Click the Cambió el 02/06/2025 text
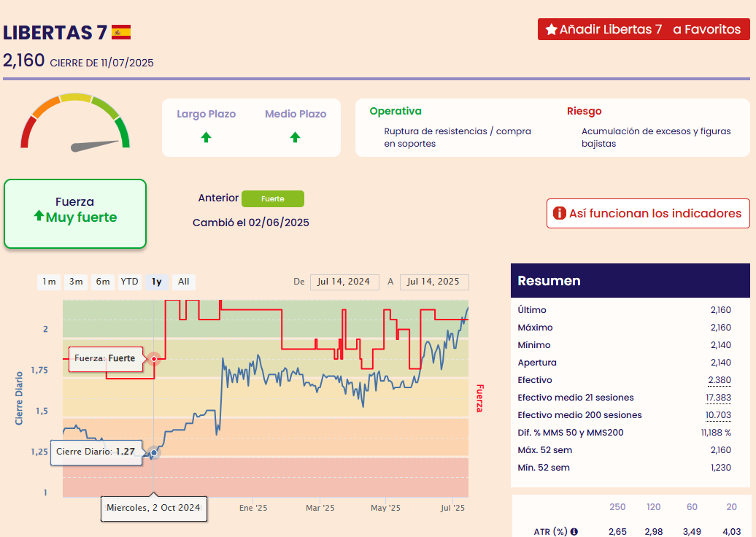The height and width of the screenshot is (537, 756). tap(251, 223)
